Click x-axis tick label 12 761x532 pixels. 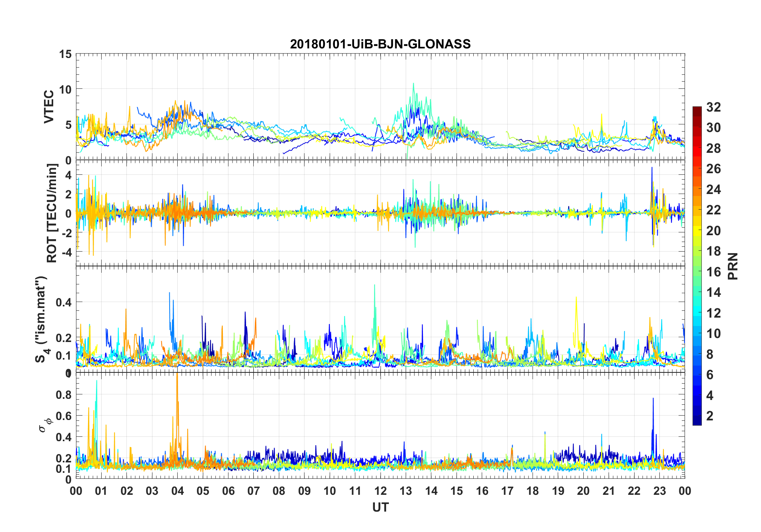380,491
